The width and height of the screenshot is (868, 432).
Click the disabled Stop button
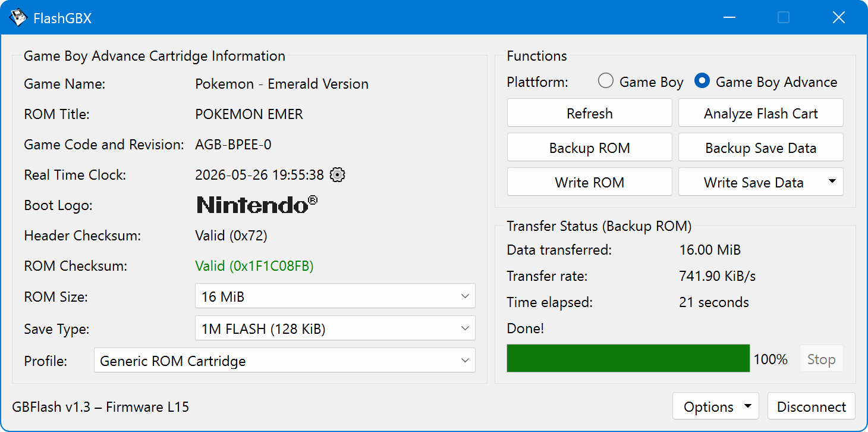pyautogui.click(x=822, y=359)
